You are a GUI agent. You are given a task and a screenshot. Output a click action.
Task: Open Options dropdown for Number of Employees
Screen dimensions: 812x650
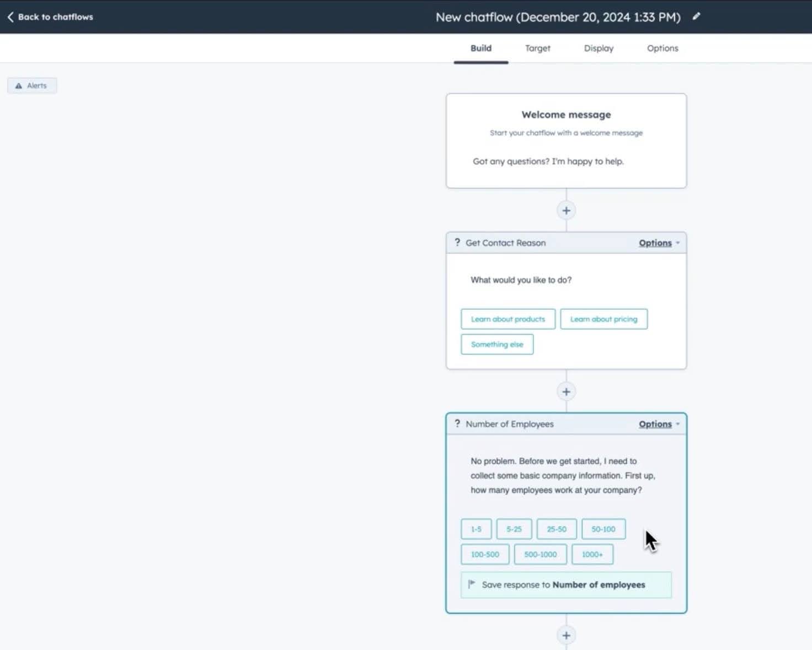pyautogui.click(x=659, y=425)
